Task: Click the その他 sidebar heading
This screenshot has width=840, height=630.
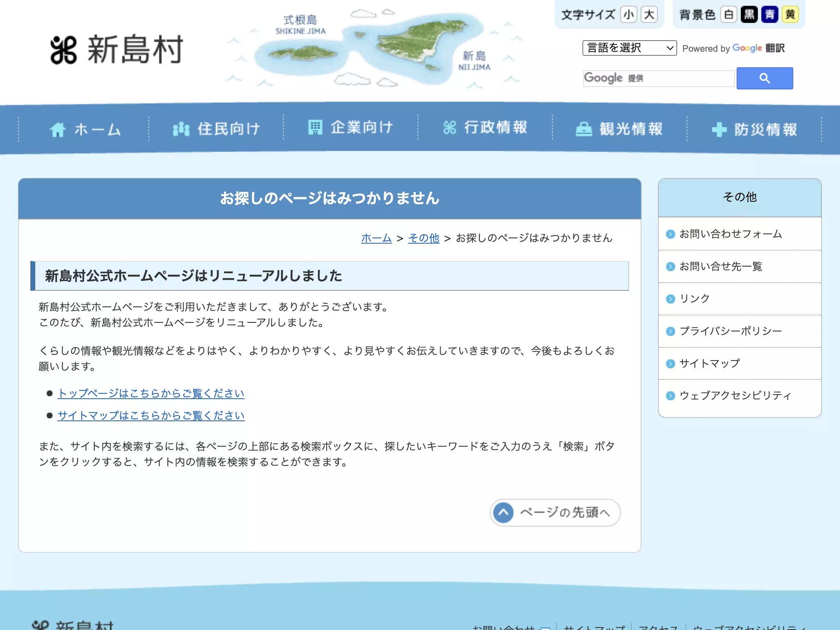Action: [x=740, y=197]
